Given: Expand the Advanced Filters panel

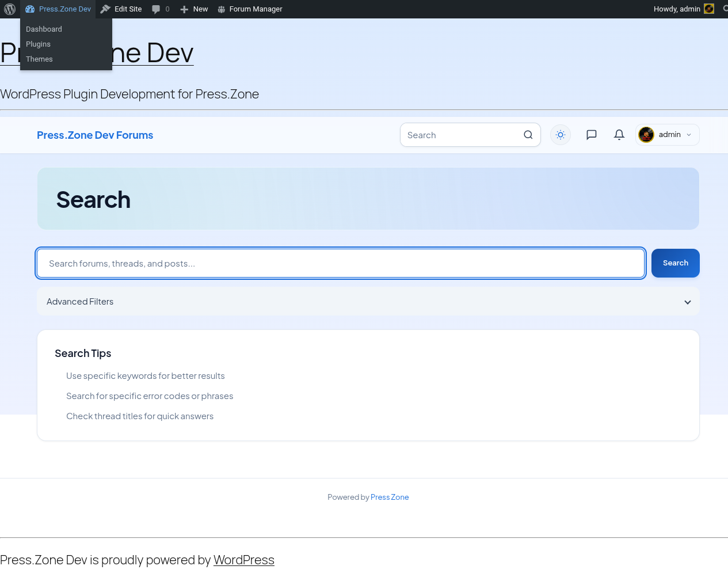Looking at the screenshot, I should 368,302.
